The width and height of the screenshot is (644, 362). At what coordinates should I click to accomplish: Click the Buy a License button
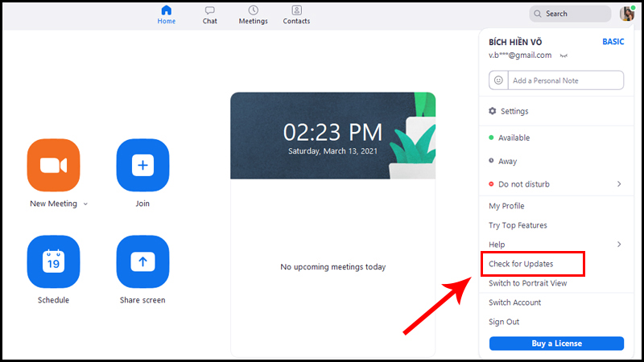tap(556, 343)
